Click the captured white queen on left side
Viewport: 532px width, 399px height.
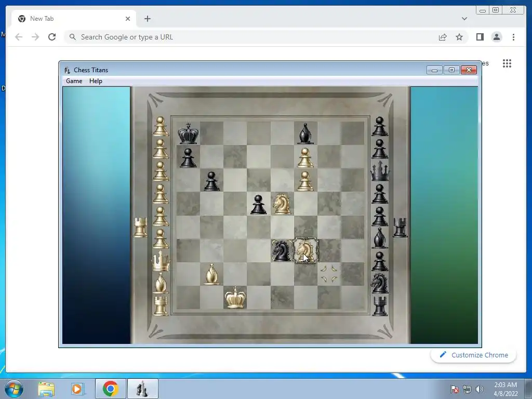tap(161, 261)
